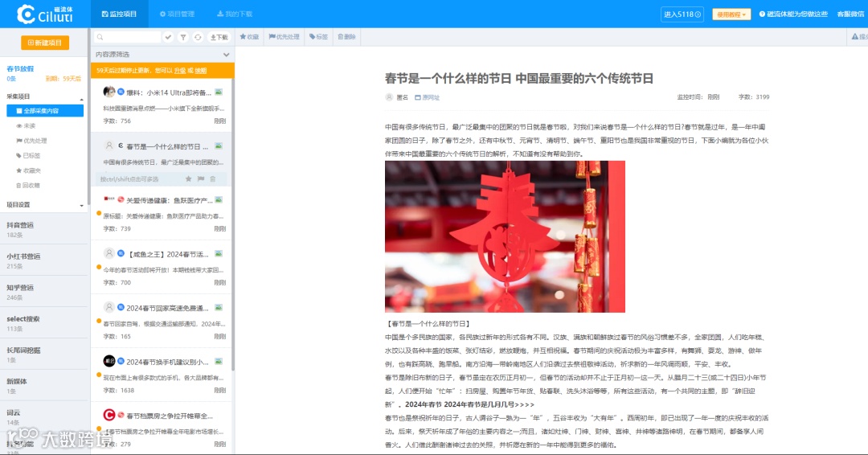This screenshot has width=868, height=455.
Task: Open 咸鱼之王 2024春节活动 list item
Action: 162,268
